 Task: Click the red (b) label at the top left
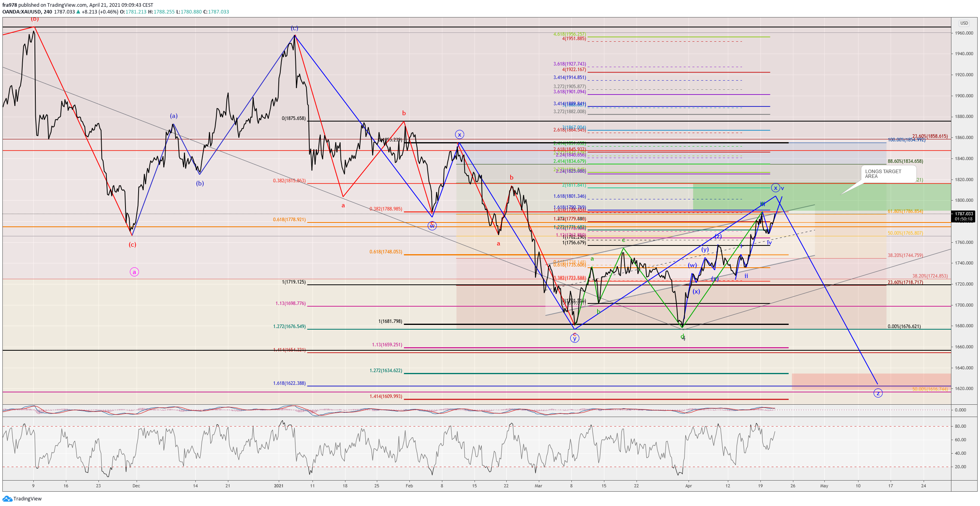(x=35, y=19)
